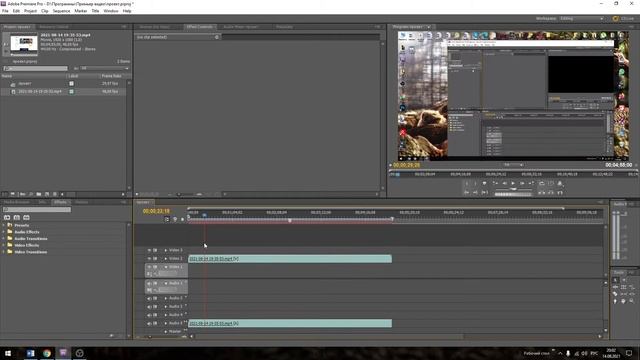The width and height of the screenshot is (640, 360).
Task: Open the Program monitor zoom Fit dropdown
Action: [513, 165]
